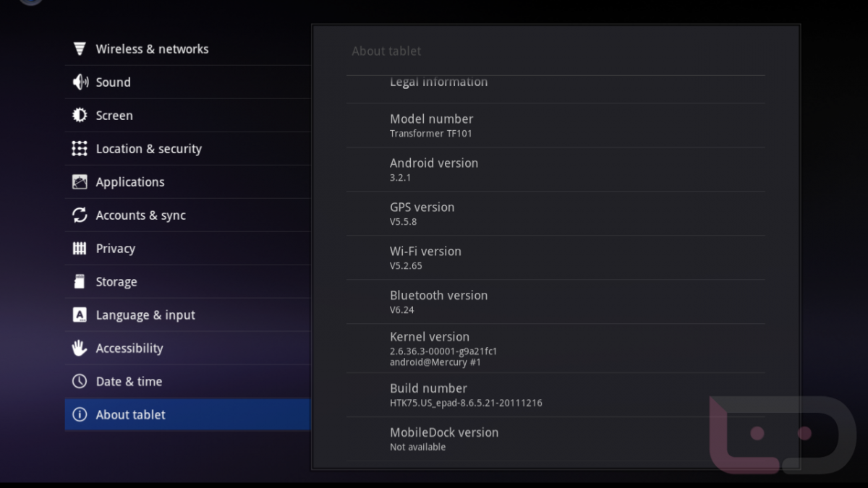Screen dimensions: 868x488
Task: Click the Sound speaker icon
Action: (x=80, y=82)
